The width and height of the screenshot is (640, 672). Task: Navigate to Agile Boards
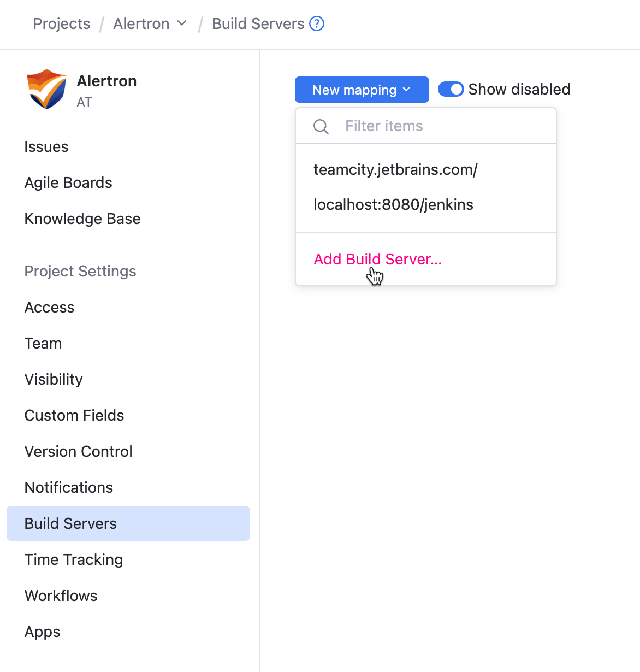tap(68, 182)
